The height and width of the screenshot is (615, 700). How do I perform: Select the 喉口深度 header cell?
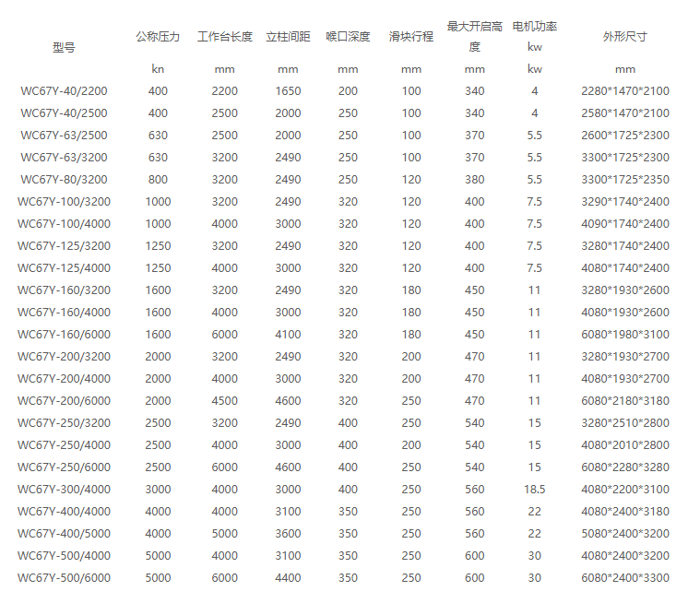click(348, 37)
